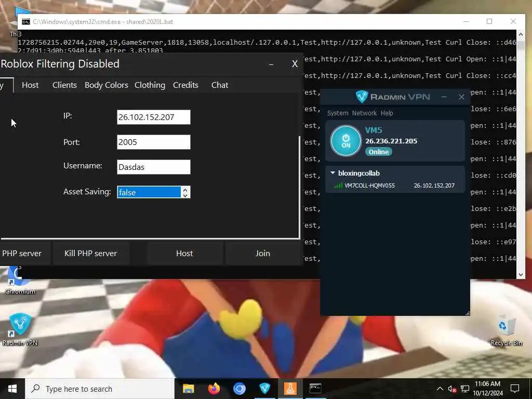
Task: Close the Roblox Filtering Disabled window
Action: 295,64
